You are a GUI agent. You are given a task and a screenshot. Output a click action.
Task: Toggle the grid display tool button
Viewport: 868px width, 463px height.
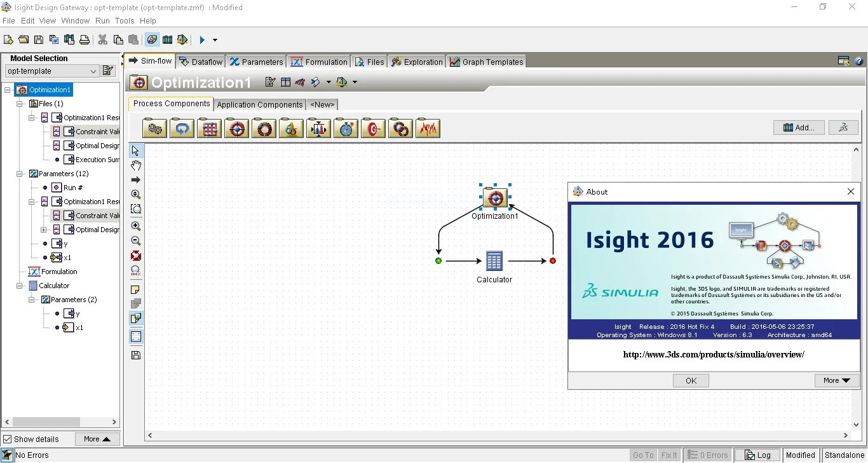click(x=136, y=337)
